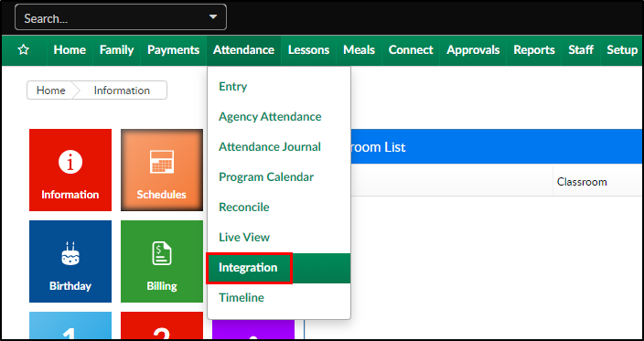Open the Lessons menu
644x341 pixels.
(309, 50)
